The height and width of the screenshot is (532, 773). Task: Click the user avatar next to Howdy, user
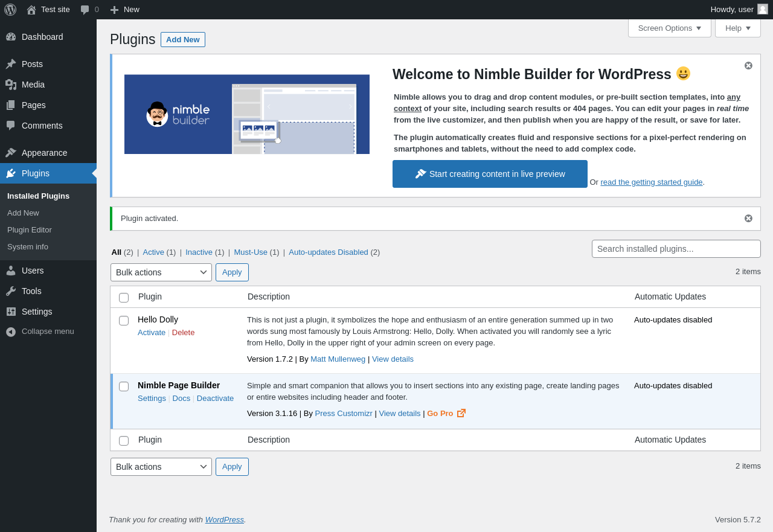pos(763,9)
